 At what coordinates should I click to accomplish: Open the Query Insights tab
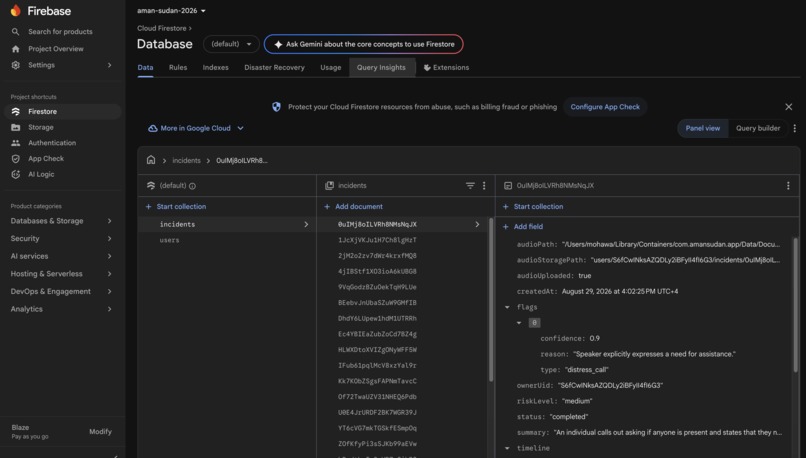(381, 68)
